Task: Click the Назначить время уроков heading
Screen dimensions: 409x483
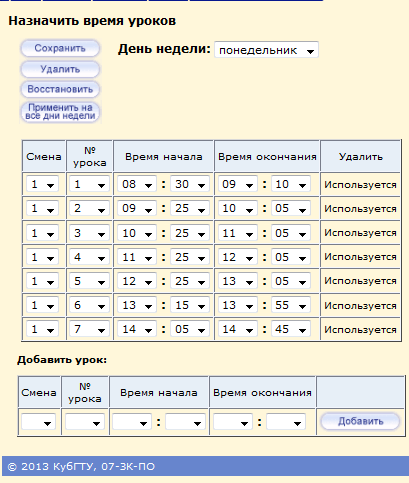Action: (92, 21)
